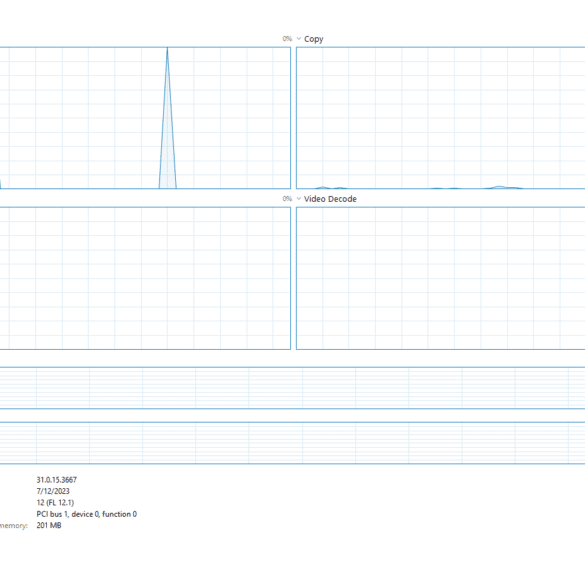Click the 0% value beside Copy
585x585 pixels.
pyautogui.click(x=287, y=39)
